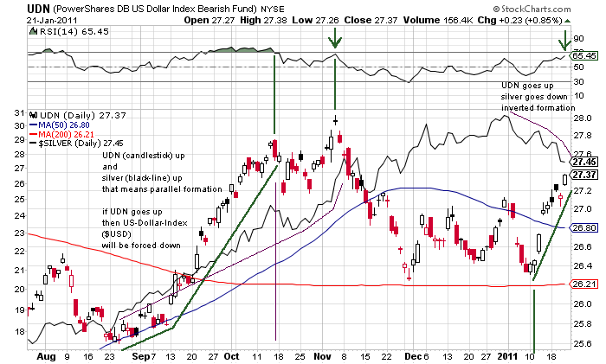Click the RSI scale label 90
The image size is (606, 364).
578,39
